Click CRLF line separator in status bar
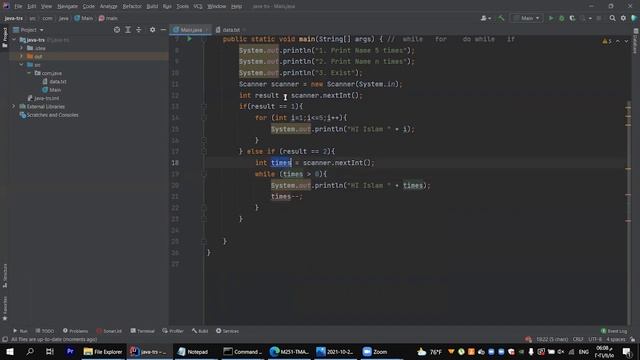Image resolution: width=640 pixels, height=360 pixels. pos(578,340)
